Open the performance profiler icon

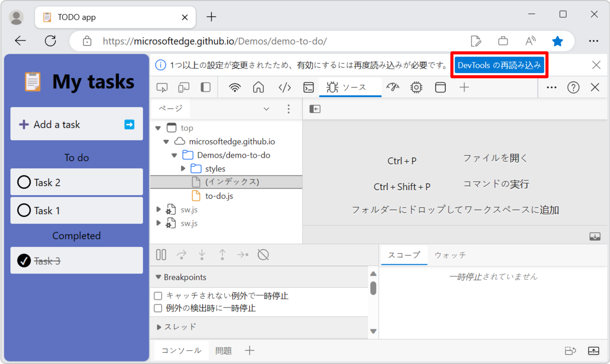coord(393,87)
